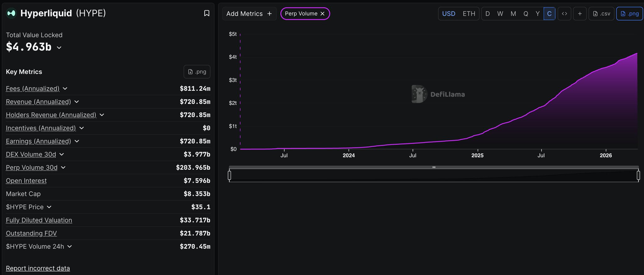Open the embed code icon button
The width and height of the screenshot is (644, 275).
pos(564,14)
